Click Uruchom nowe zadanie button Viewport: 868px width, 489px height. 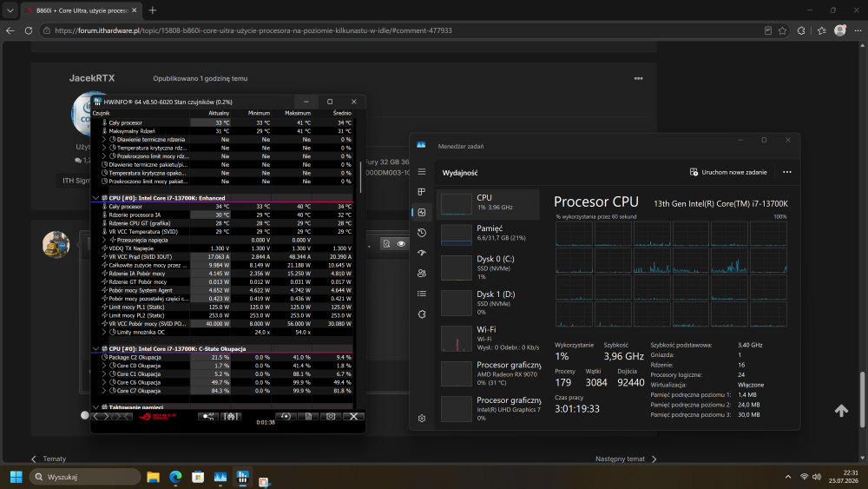(728, 172)
